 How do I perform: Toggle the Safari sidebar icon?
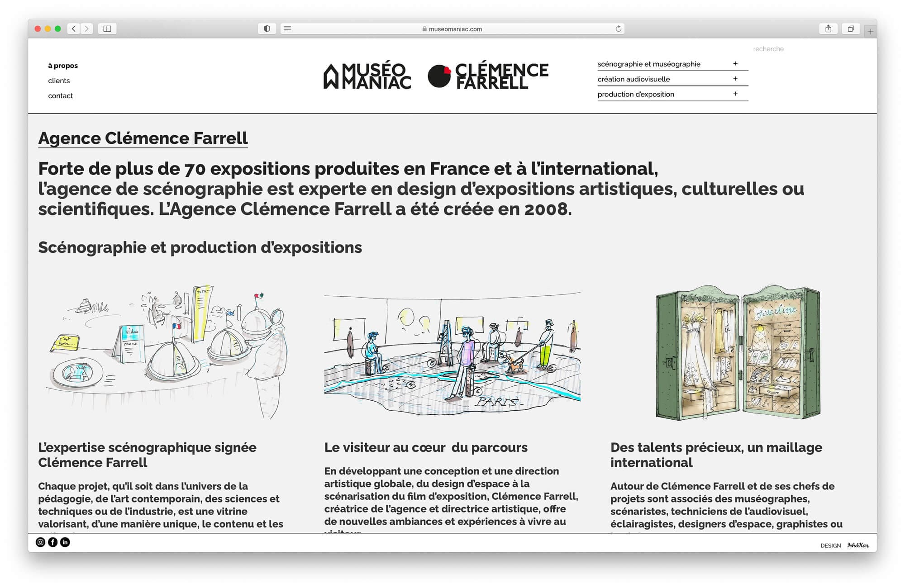pos(107,28)
